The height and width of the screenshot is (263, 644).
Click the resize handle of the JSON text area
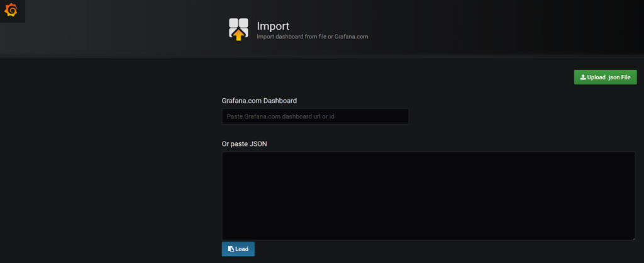pyautogui.click(x=632, y=237)
